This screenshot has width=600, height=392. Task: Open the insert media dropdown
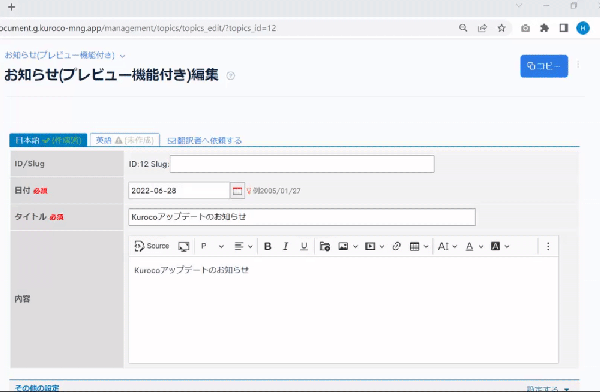375,246
